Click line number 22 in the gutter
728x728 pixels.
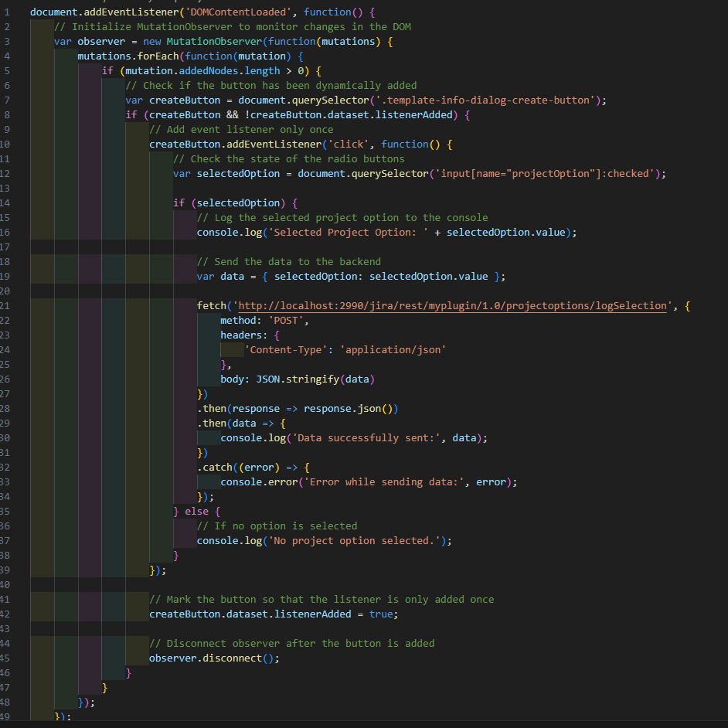click(5, 320)
